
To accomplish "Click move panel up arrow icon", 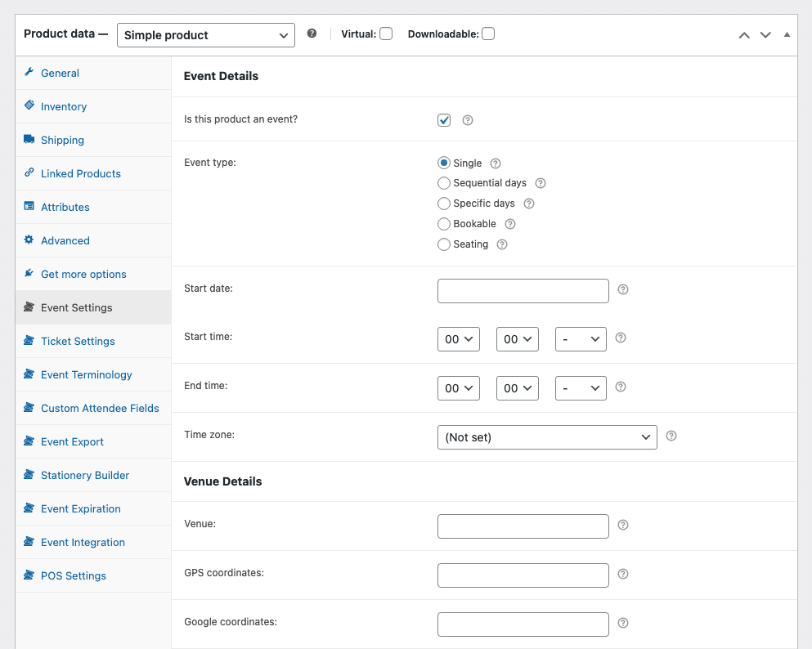I will click(744, 35).
